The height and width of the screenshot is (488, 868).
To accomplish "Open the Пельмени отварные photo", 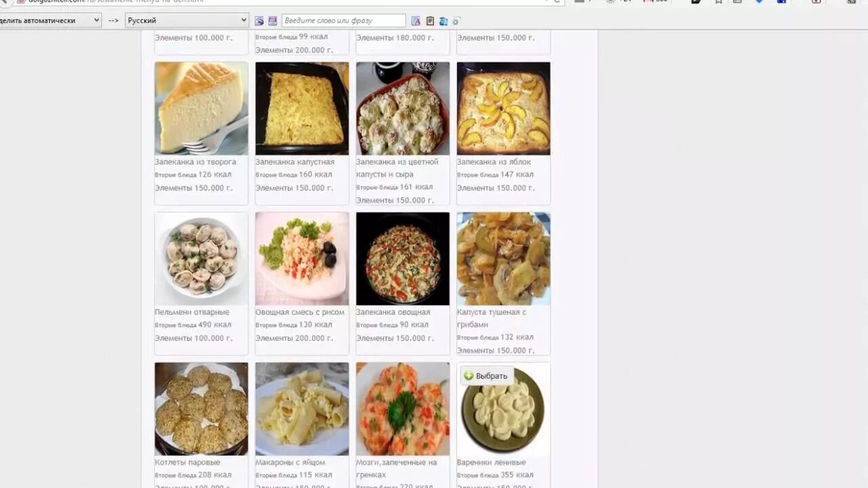I will (201, 259).
